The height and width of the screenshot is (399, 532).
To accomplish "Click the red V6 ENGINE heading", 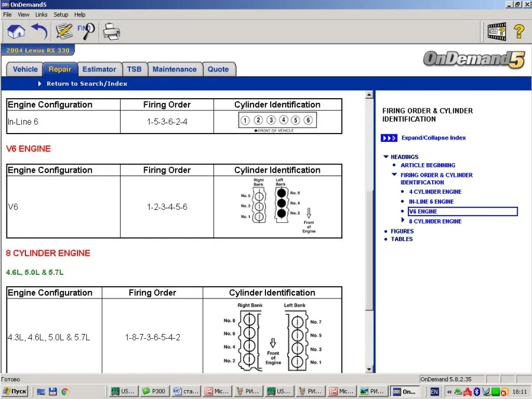I will pos(28,148).
